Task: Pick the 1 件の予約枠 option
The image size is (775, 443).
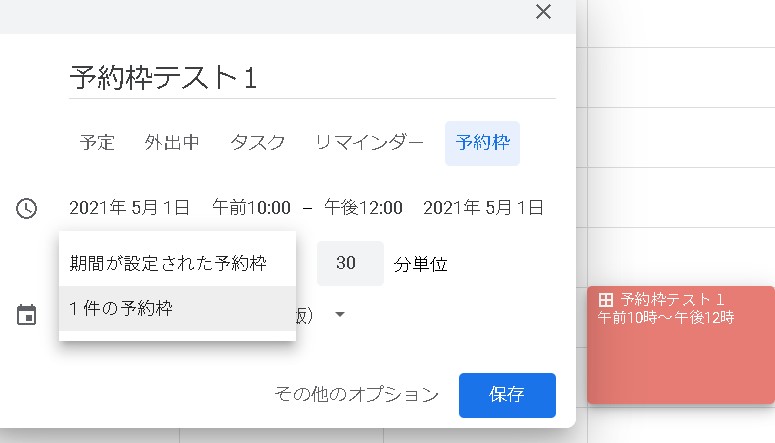Action: pos(121,309)
